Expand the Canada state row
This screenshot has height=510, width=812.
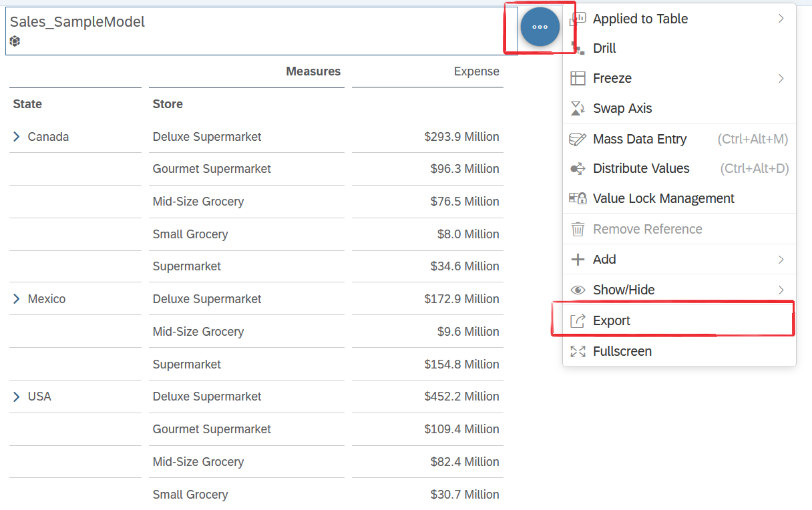(17, 136)
